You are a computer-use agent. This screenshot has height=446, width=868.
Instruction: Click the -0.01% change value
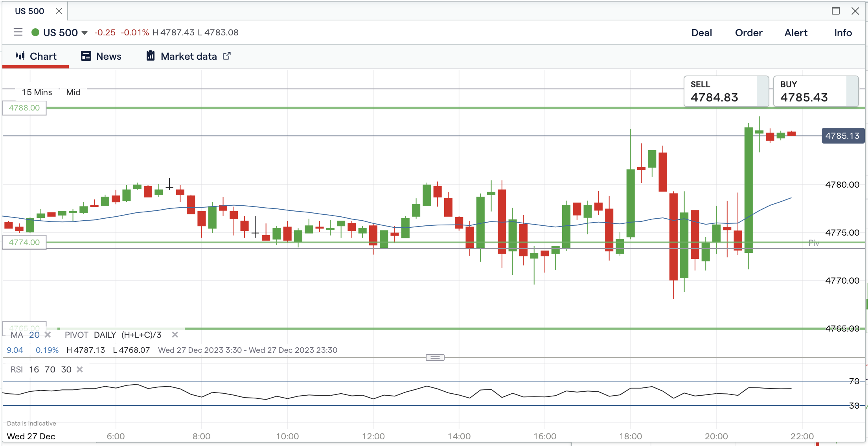[x=135, y=32]
